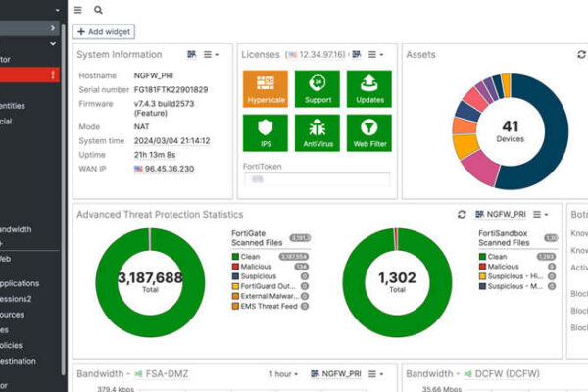Open the IPS license tile
Viewport: 588px width, 392px height.
tap(266, 133)
